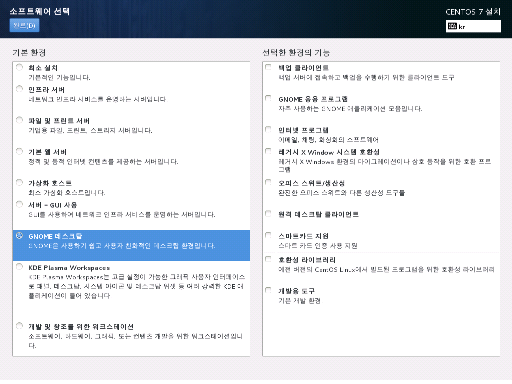This screenshot has height=384, width=512.
Task: Check the 오피스 스위트/생산성 checkbox
Action: pyautogui.click(x=268, y=182)
